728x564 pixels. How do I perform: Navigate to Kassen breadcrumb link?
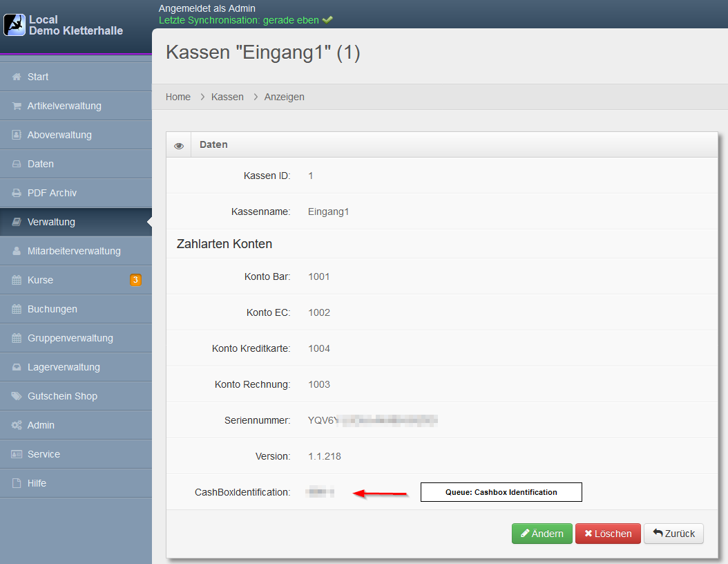[227, 97]
